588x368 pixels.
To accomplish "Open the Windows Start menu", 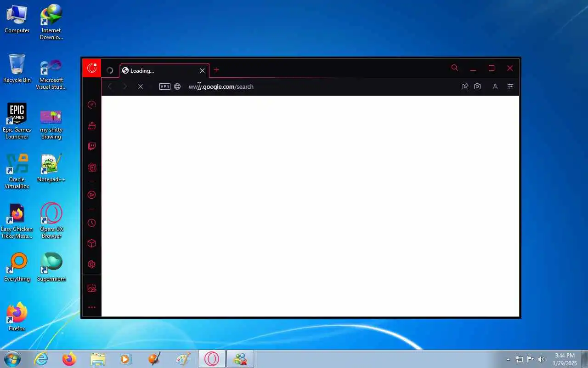I will (12, 359).
